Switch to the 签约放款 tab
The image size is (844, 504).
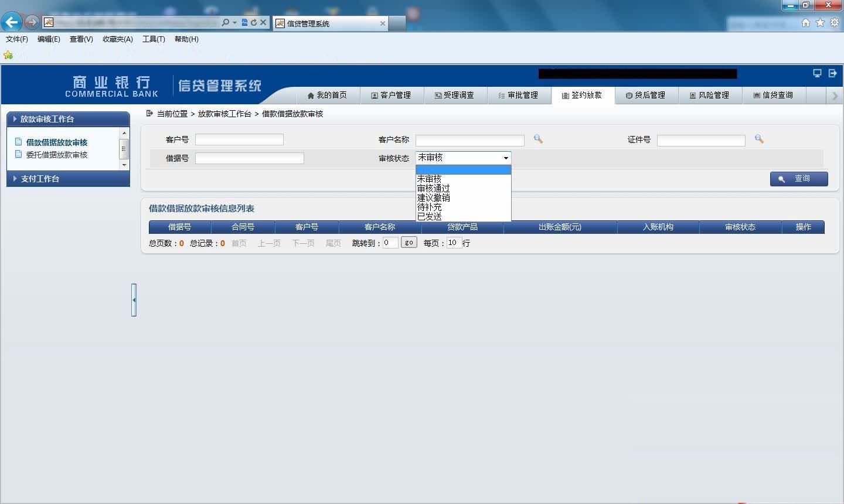(x=583, y=96)
